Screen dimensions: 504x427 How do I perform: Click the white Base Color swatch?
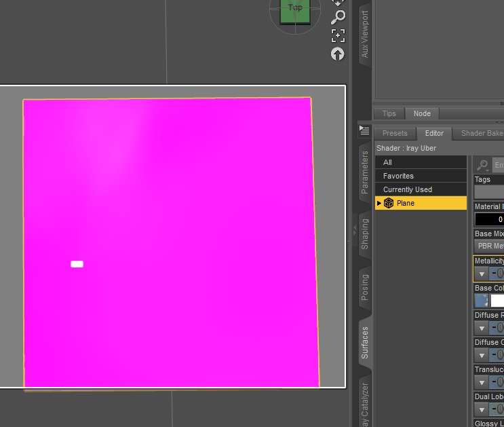(x=497, y=301)
